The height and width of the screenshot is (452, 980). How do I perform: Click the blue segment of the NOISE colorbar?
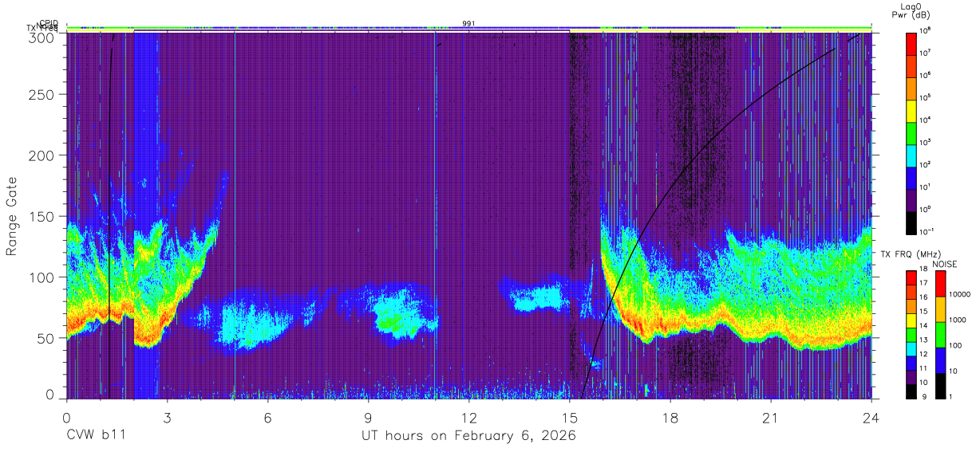coord(942,360)
